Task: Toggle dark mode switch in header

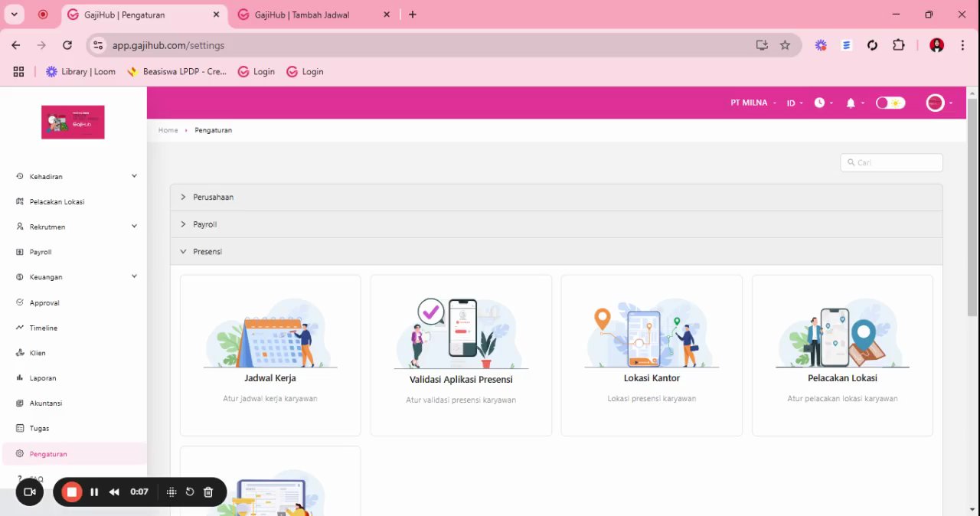Action: [x=890, y=103]
